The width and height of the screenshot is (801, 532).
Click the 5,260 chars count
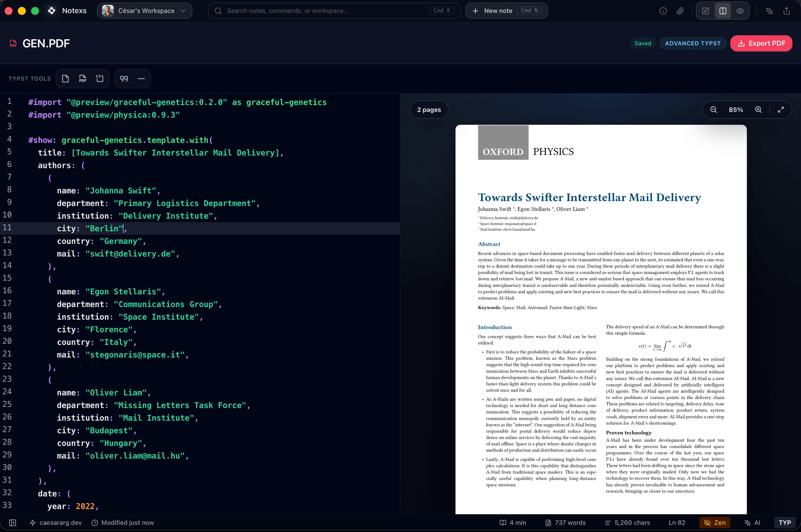coord(627,523)
